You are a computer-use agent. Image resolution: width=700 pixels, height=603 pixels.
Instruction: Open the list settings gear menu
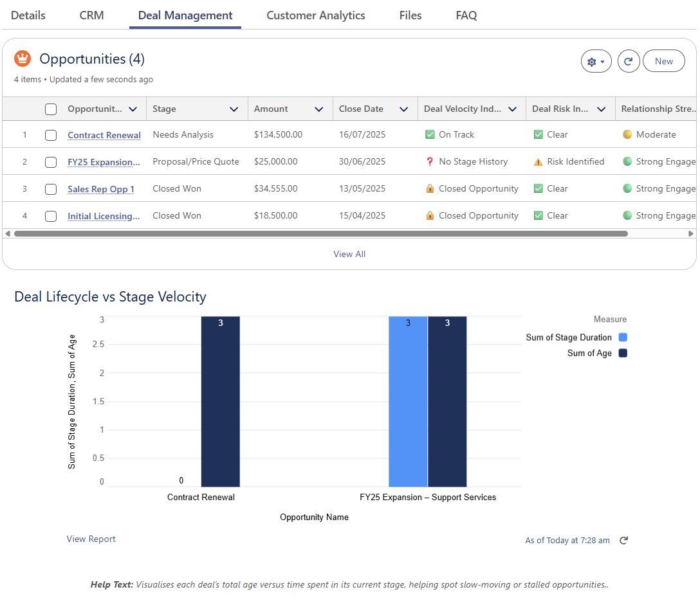[x=596, y=62]
